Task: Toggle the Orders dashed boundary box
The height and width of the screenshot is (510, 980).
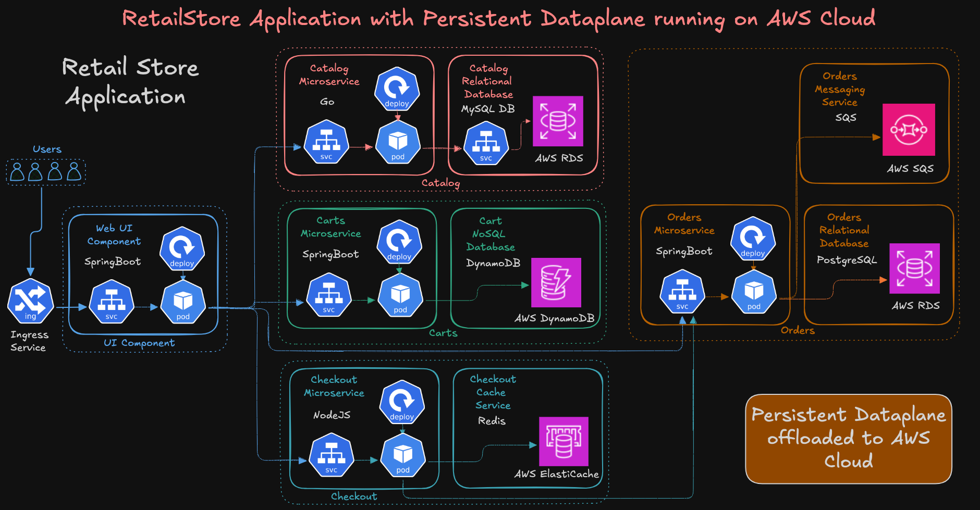Action: 798,331
